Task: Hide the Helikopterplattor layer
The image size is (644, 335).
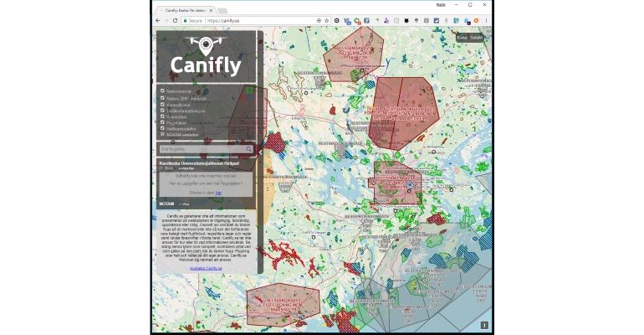Action: point(162,128)
